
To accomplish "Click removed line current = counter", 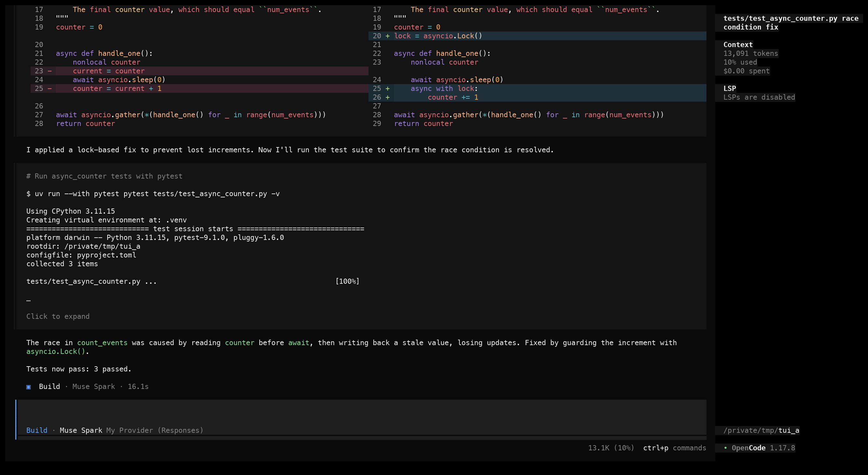I will pos(200,71).
